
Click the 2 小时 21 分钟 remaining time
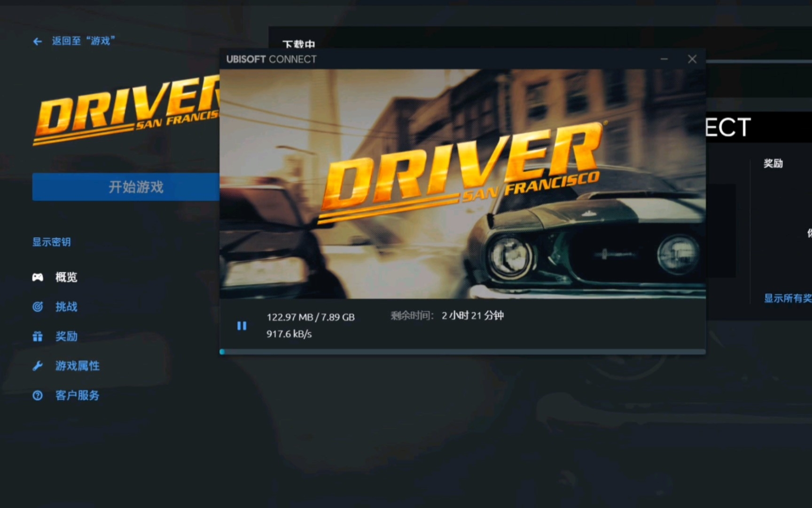[x=473, y=316]
